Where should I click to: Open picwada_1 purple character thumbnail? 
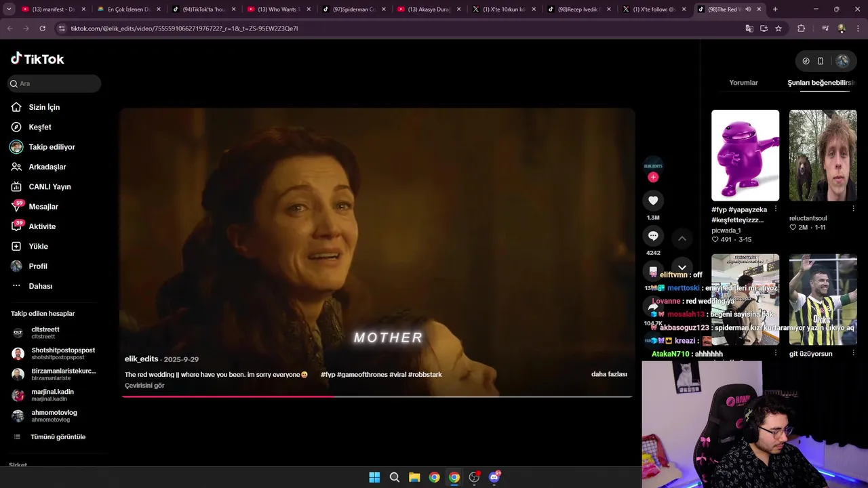[x=745, y=155]
